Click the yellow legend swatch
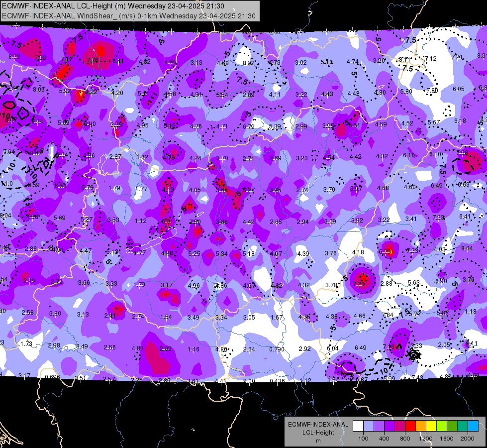Viewport: 487px width, 448px height. point(431,426)
